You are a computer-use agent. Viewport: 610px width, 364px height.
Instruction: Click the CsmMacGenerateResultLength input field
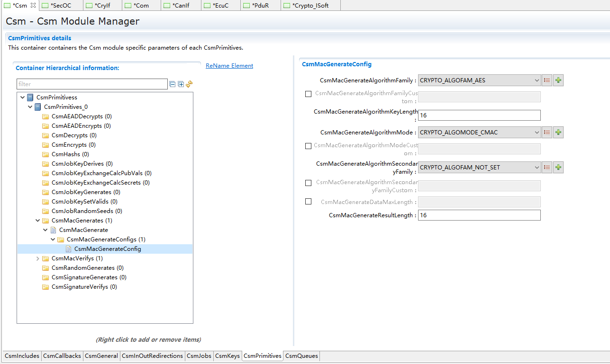[x=479, y=215]
